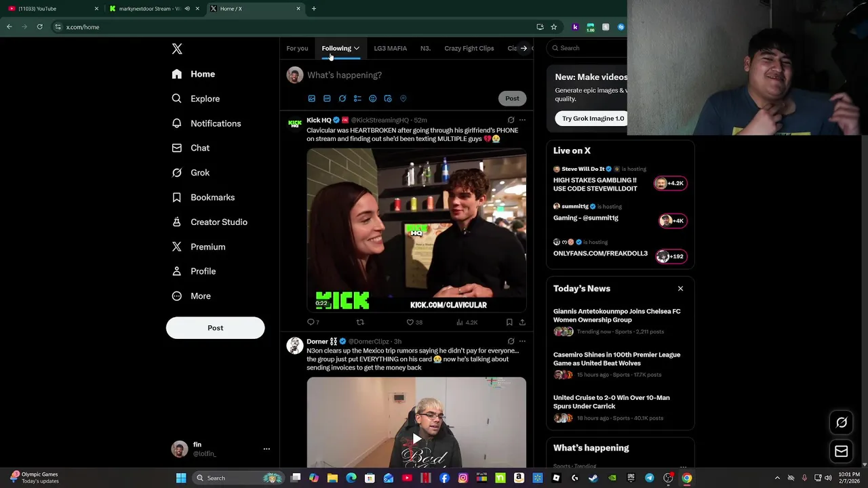Repost the Kick HQ post
The width and height of the screenshot is (868, 488).
pos(360,323)
